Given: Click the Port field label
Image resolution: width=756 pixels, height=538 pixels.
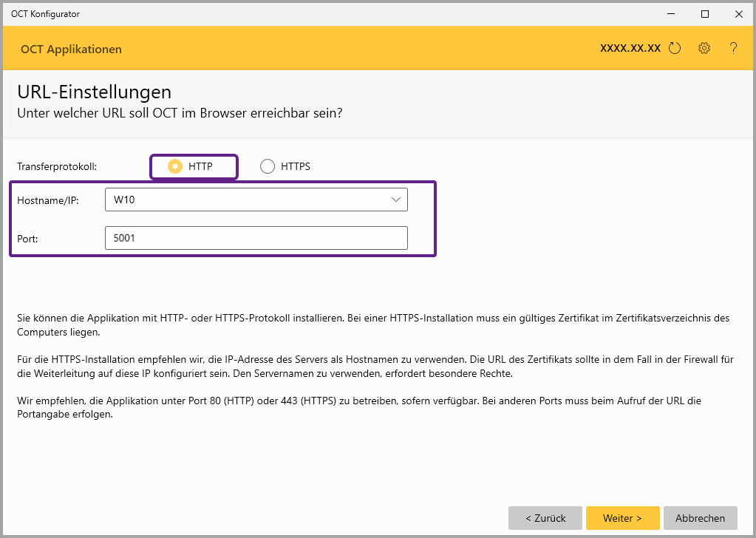Looking at the screenshot, I should (27, 238).
